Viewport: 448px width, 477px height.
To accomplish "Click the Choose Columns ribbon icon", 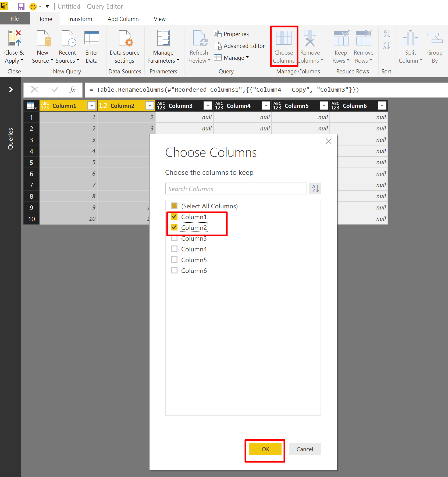I will tap(284, 38).
